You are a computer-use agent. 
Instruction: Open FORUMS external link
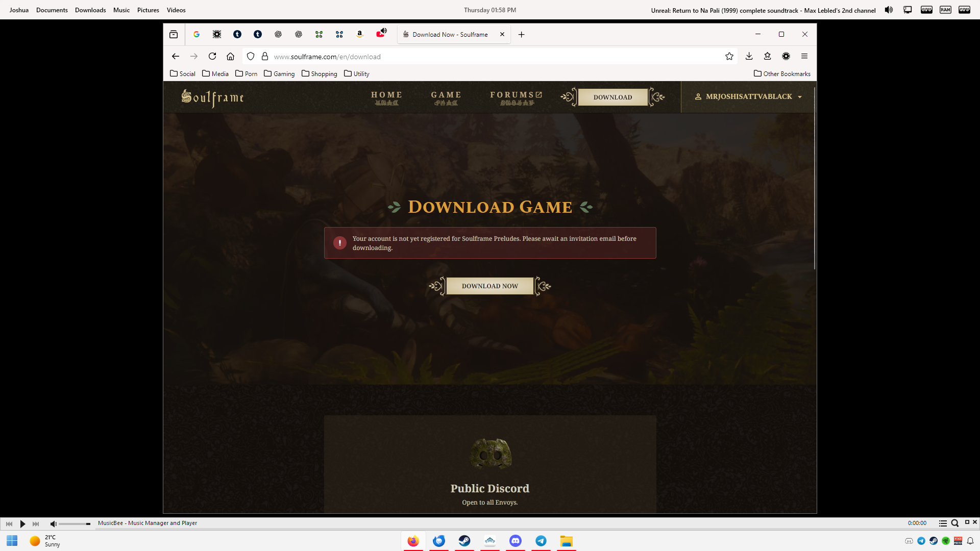(516, 97)
